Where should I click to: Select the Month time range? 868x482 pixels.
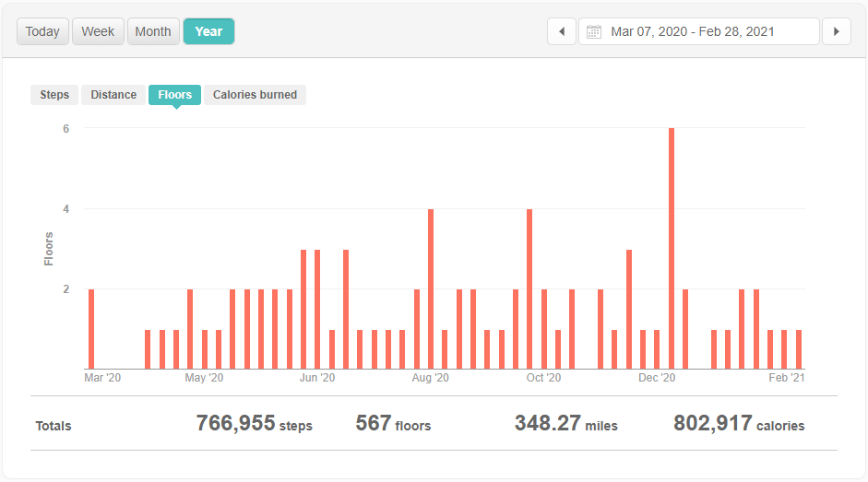tap(153, 31)
